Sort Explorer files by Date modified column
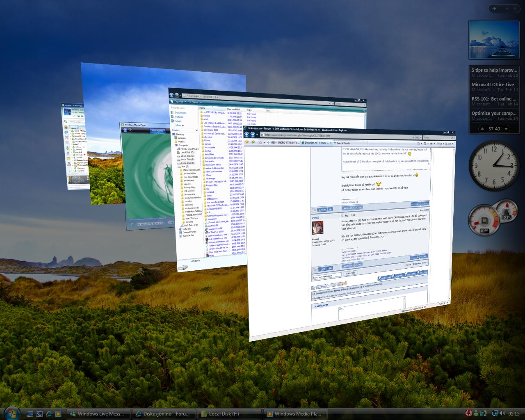 [236, 110]
